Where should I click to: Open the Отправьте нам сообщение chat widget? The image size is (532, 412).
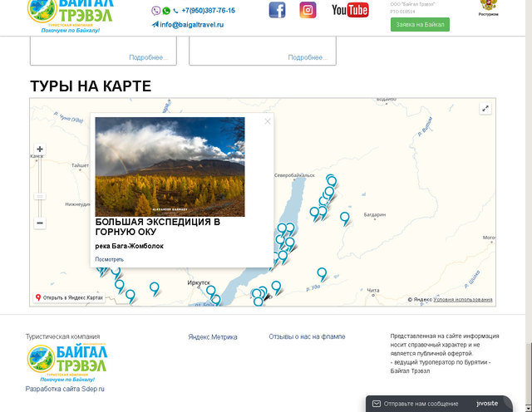point(440,404)
